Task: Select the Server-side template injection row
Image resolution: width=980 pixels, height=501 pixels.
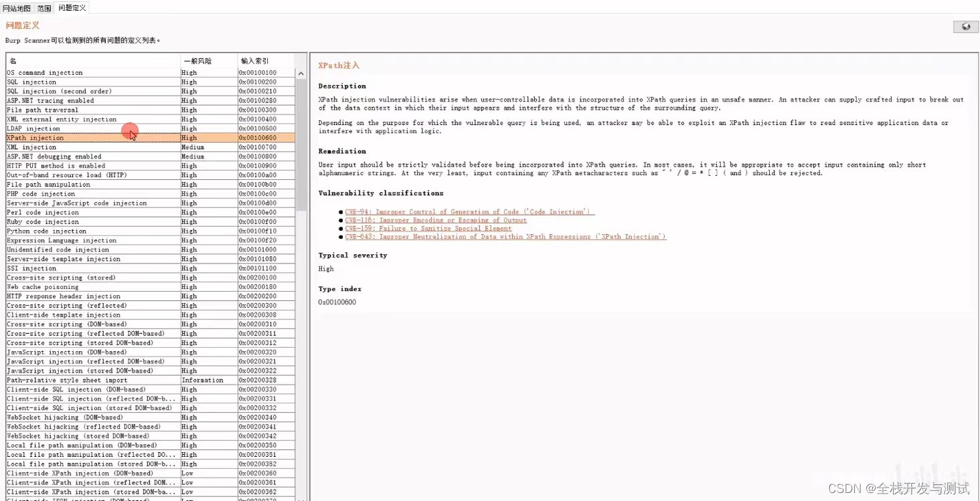Action: [x=151, y=260]
